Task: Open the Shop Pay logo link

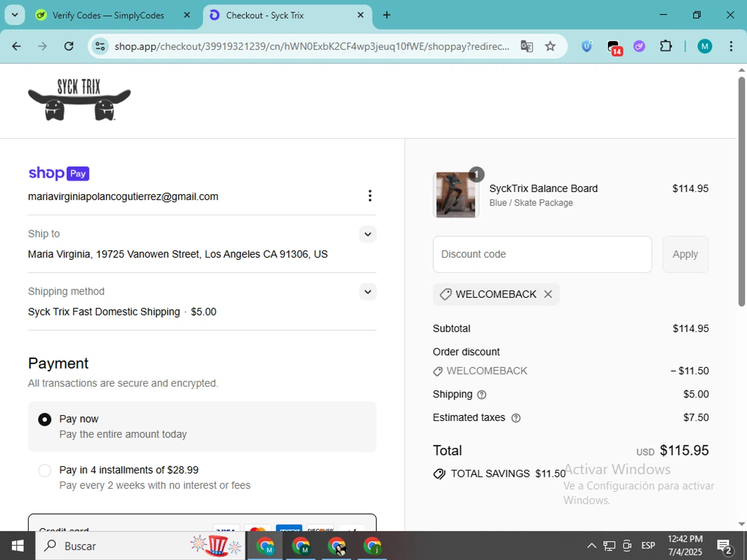Action: pyautogui.click(x=59, y=173)
